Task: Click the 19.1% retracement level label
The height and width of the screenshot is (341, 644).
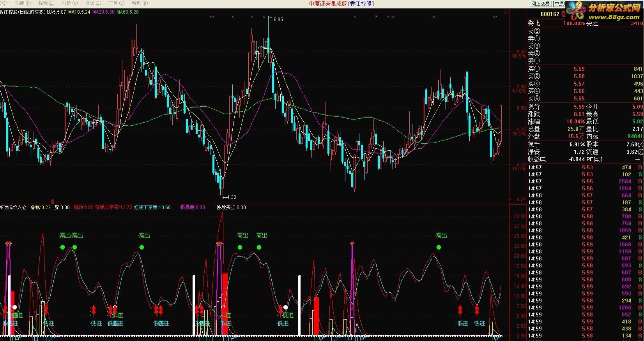Action: click(519, 169)
